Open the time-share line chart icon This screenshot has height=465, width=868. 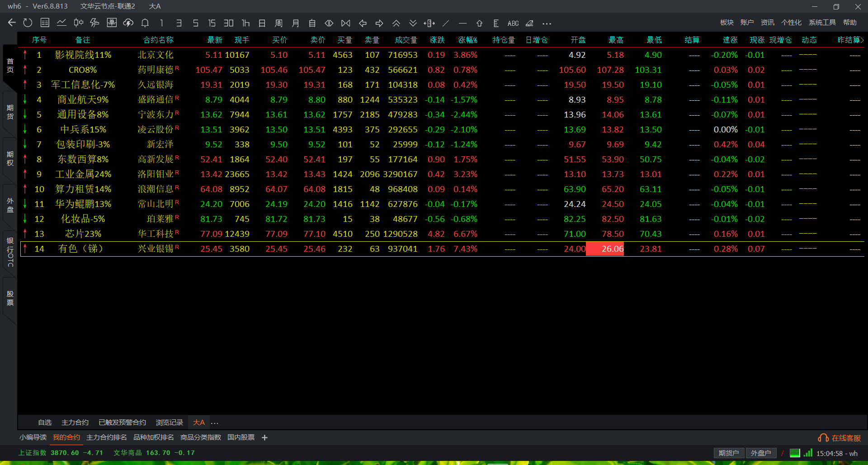(61, 23)
